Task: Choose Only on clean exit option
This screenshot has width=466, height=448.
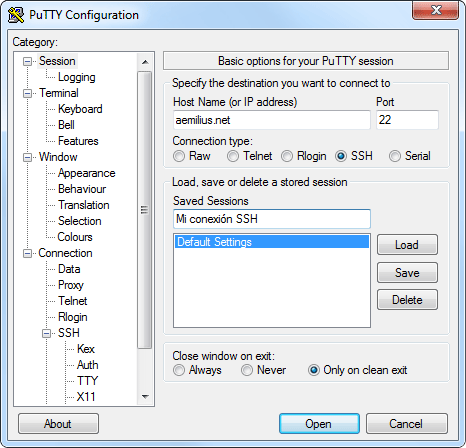Action: click(x=314, y=370)
